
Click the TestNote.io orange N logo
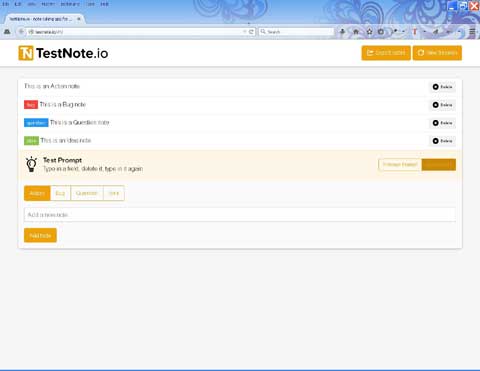click(x=26, y=53)
